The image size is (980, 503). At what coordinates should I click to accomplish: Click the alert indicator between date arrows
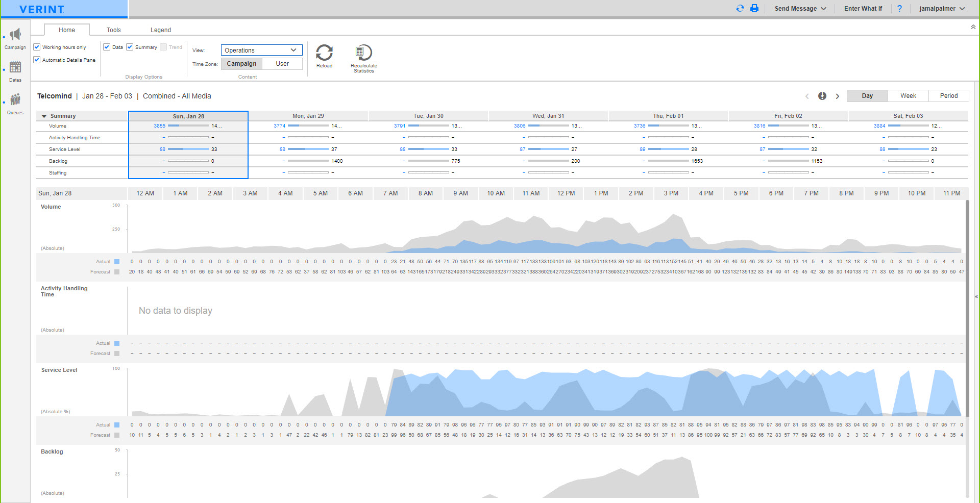tap(822, 96)
